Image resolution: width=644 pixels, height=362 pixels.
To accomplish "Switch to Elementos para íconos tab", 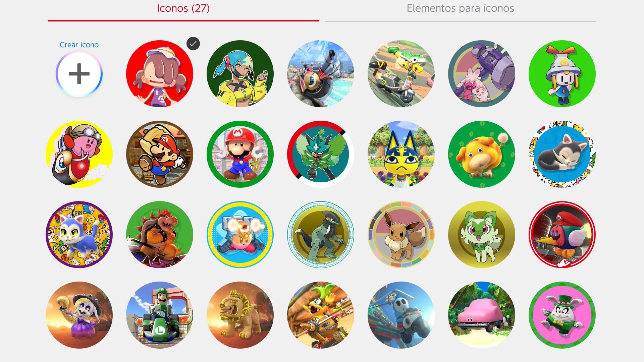I will click(x=460, y=8).
